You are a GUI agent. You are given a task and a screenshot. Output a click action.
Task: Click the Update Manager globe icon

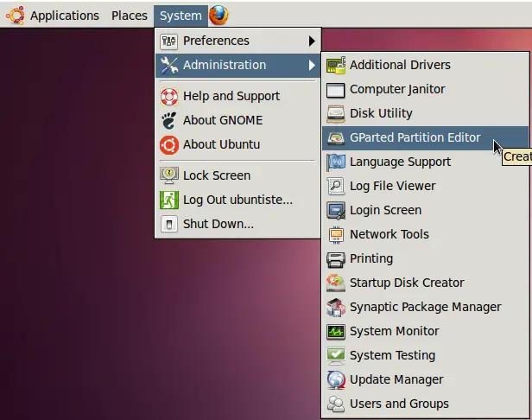click(336, 380)
